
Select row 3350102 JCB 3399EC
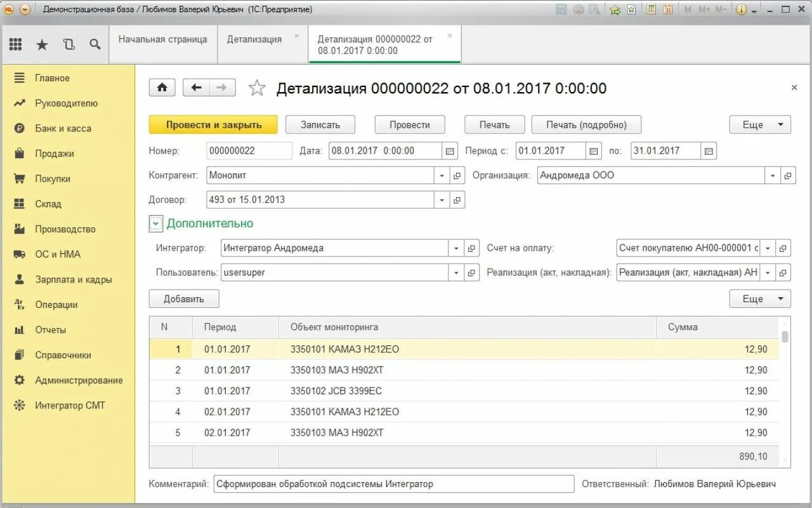[464, 391]
